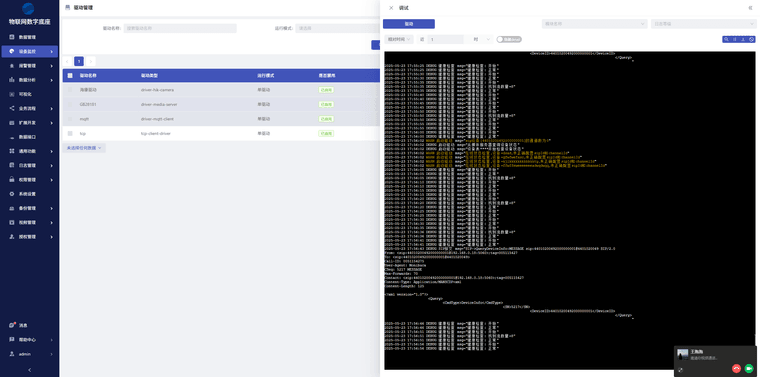The width and height of the screenshot is (760, 377).
Task: Click the caller avatar in call popup
Action: click(x=682, y=354)
